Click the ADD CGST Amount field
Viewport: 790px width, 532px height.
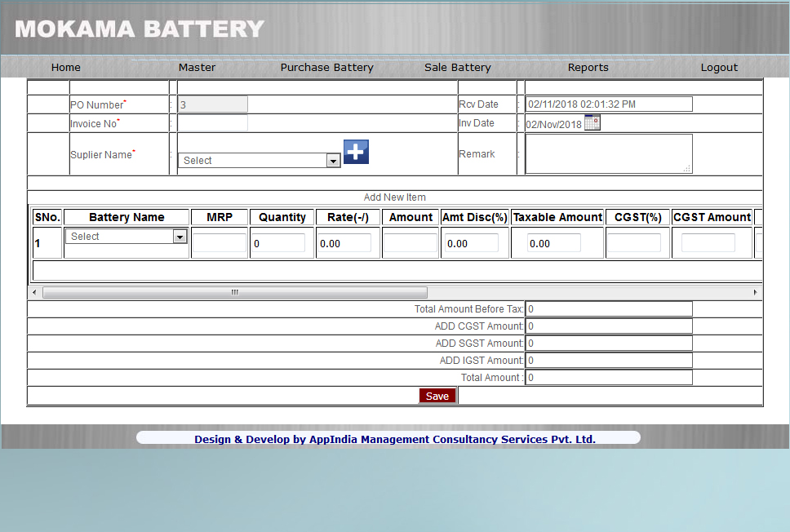tap(609, 326)
